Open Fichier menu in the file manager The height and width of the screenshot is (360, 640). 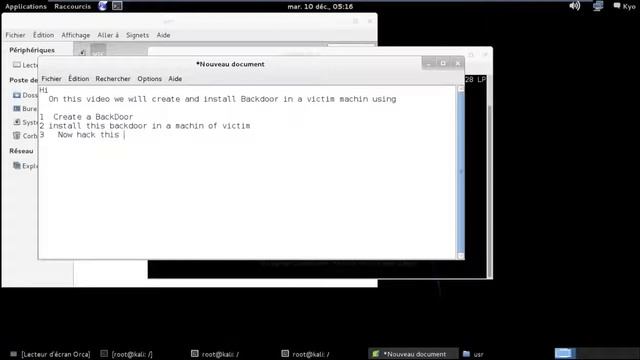15,35
